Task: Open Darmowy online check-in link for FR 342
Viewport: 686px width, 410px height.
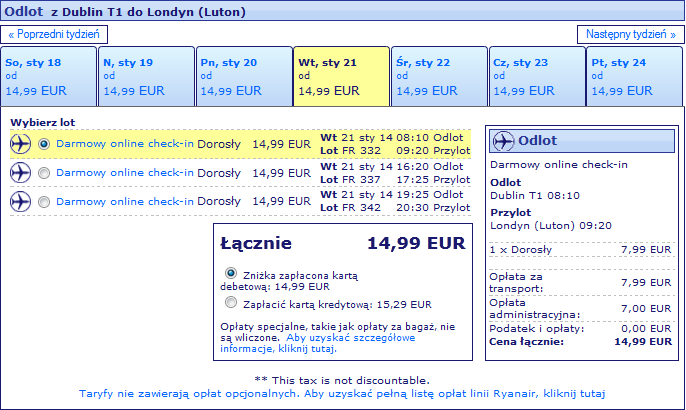Action: [125, 202]
